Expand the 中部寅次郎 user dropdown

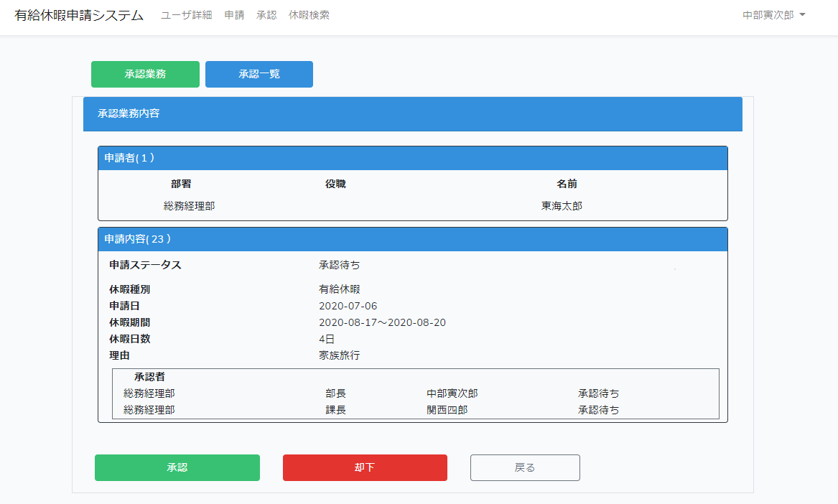pyautogui.click(x=774, y=16)
